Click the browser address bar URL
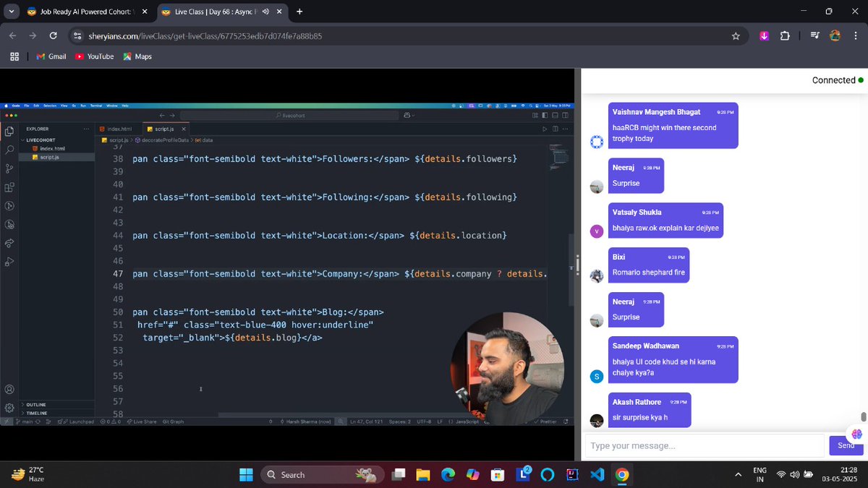This screenshot has height=488, width=868. 205,35
